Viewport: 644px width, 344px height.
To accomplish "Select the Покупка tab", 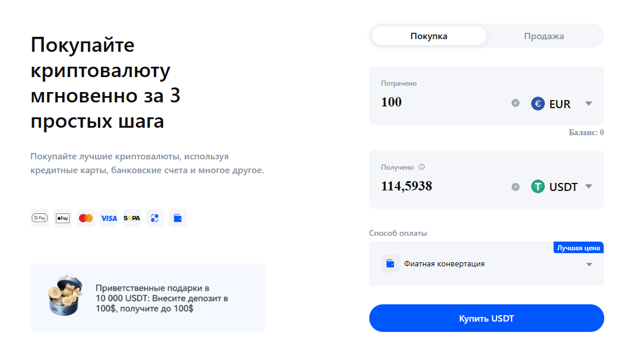I will tap(429, 35).
